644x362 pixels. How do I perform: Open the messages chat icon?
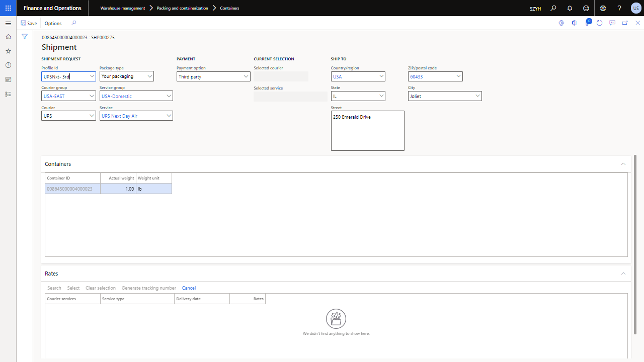pyautogui.click(x=612, y=23)
